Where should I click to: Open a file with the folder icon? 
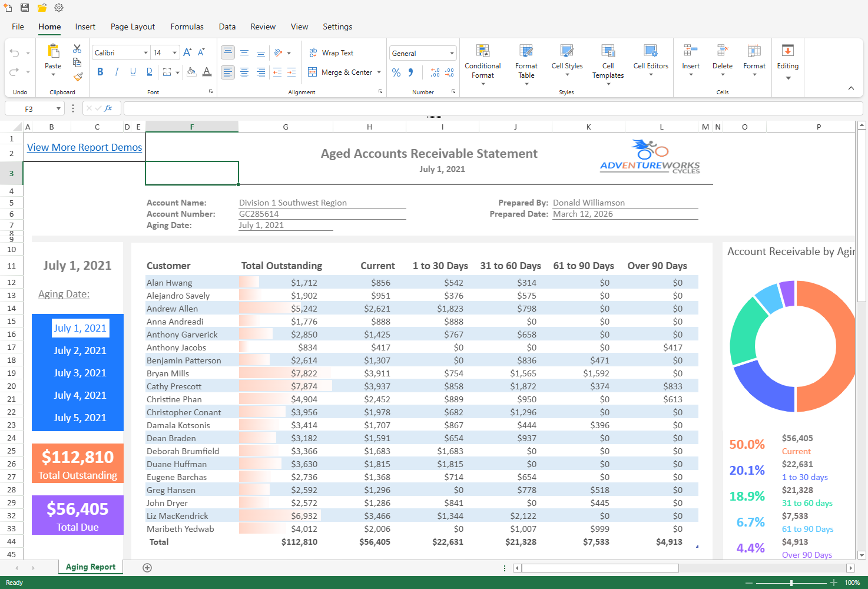point(42,8)
